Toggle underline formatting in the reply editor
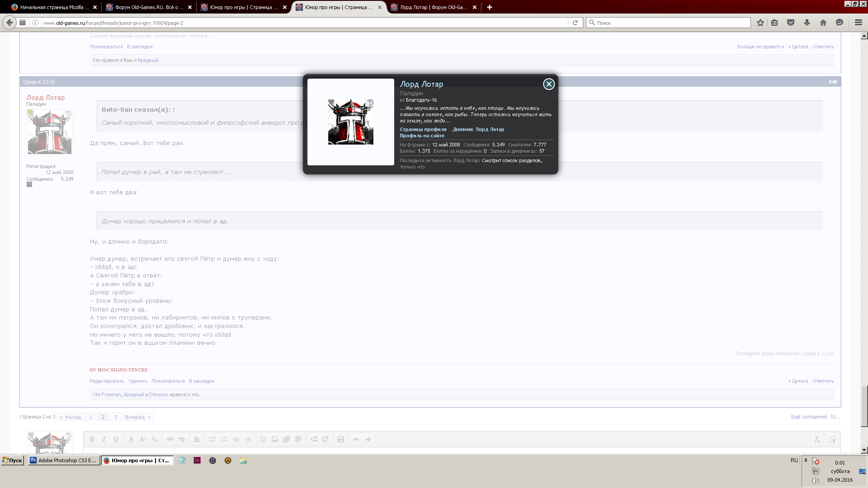The height and width of the screenshot is (488, 868). click(x=116, y=439)
